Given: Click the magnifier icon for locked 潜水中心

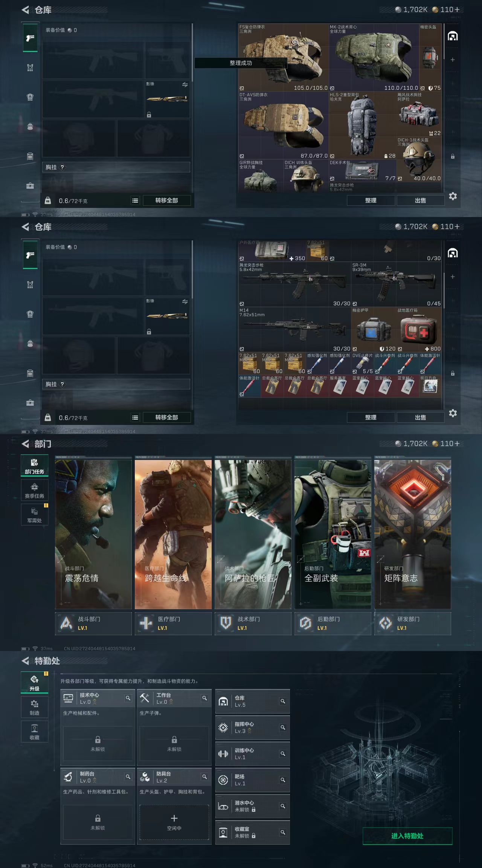Looking at the screenshot, I should [283, 806].
